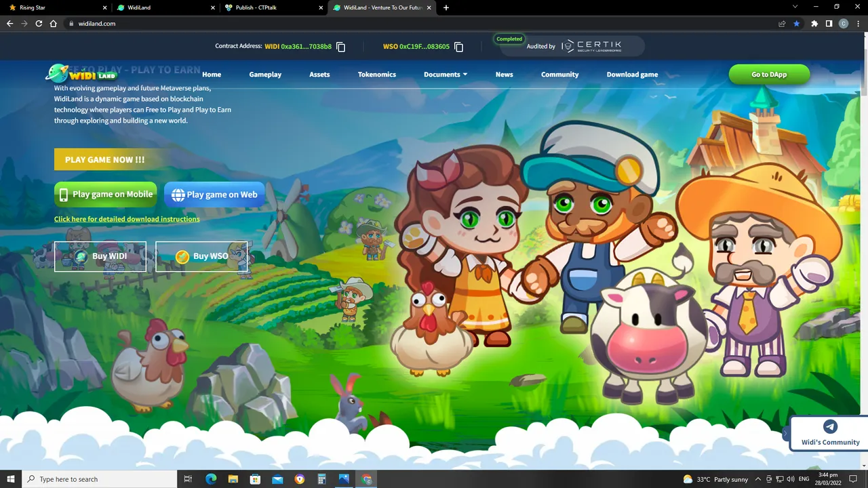Open Chrome's three-dot menu
Image resolution: width=868 pixels, height=488 pixels.
point(858,23)
